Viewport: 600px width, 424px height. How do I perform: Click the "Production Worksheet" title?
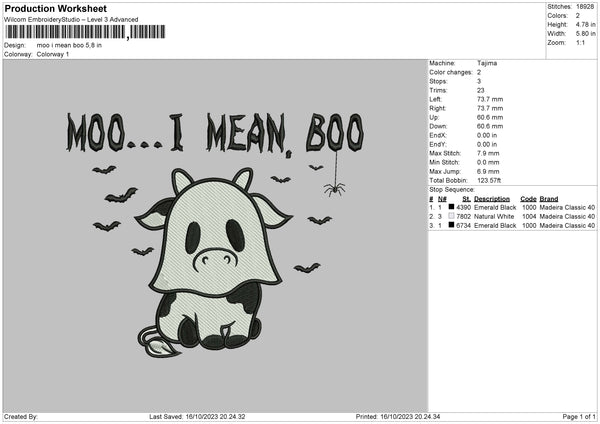click(55, 8)
